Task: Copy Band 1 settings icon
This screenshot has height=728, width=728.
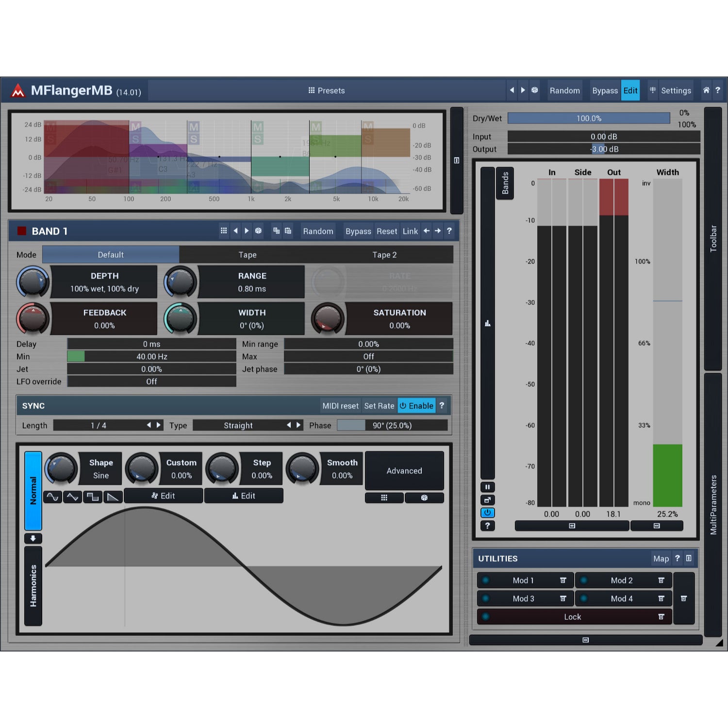Action: pos(276,231)
